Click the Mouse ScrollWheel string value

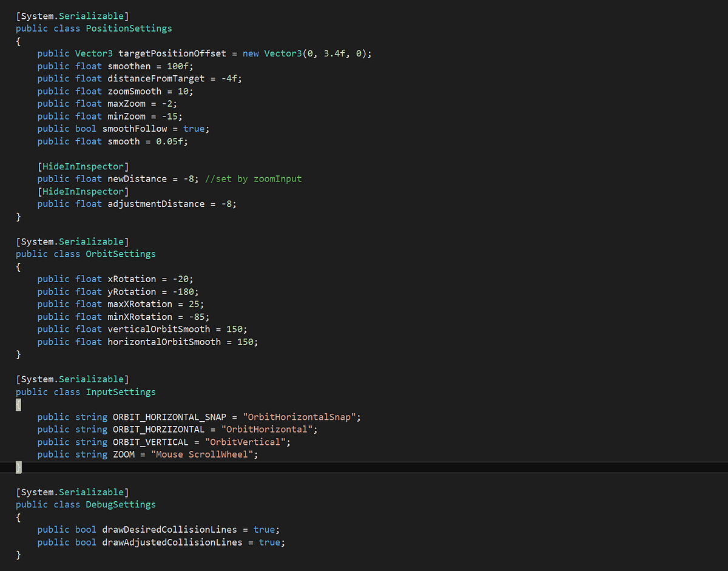pyautogui.click(x=204, y=454)
